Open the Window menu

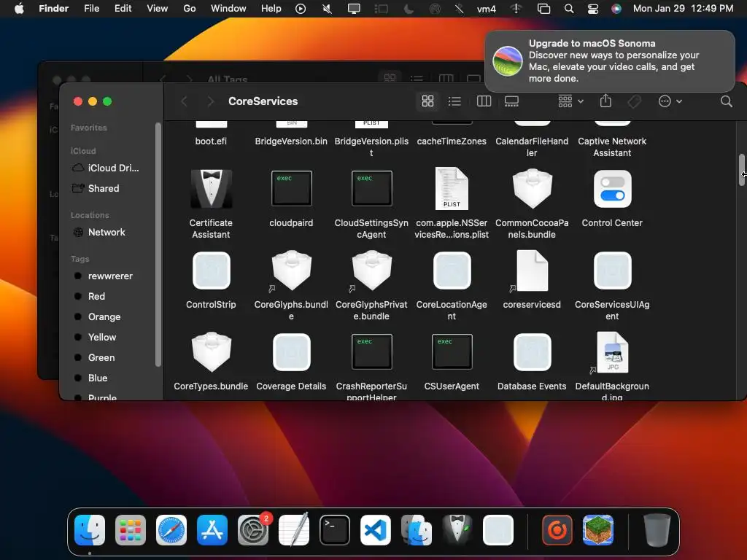click(x=228, y=9)
